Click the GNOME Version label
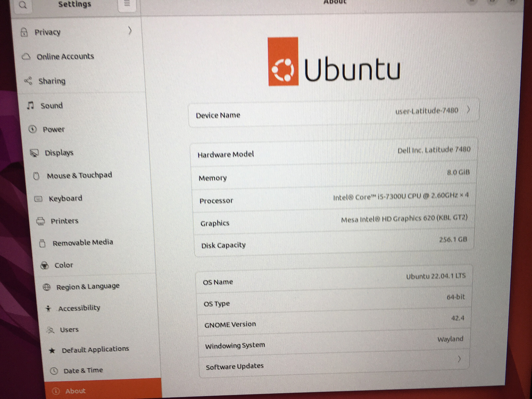The width and height of the screenshot is (532, 399). [x=230, y=325]
